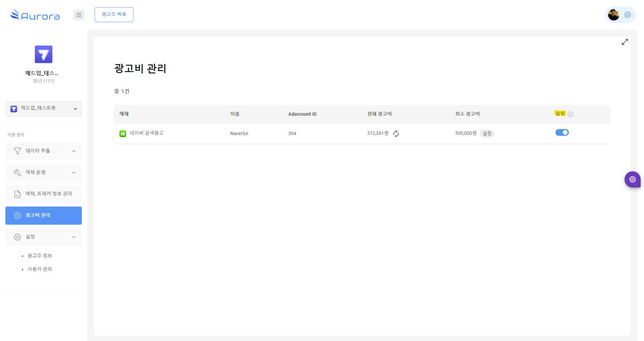Click the 광고주 목록 button
The image size is (644, 341).
coord(114,15)
